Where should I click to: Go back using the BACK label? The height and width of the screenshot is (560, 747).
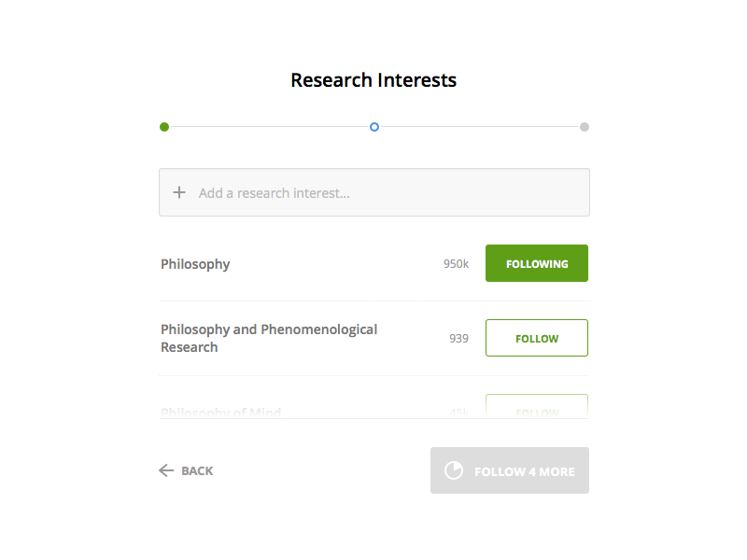pyautogui.click(x=197, y=471)
